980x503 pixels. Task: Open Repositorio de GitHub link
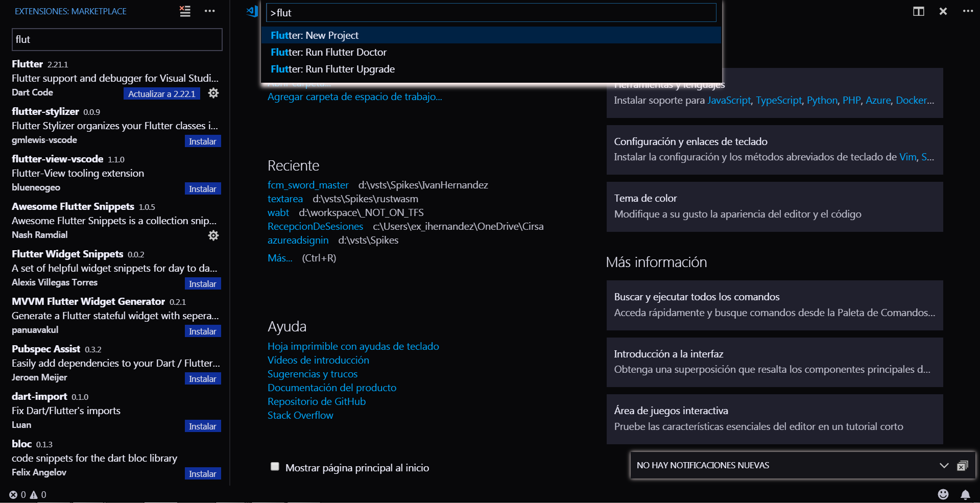pos(317,401)
